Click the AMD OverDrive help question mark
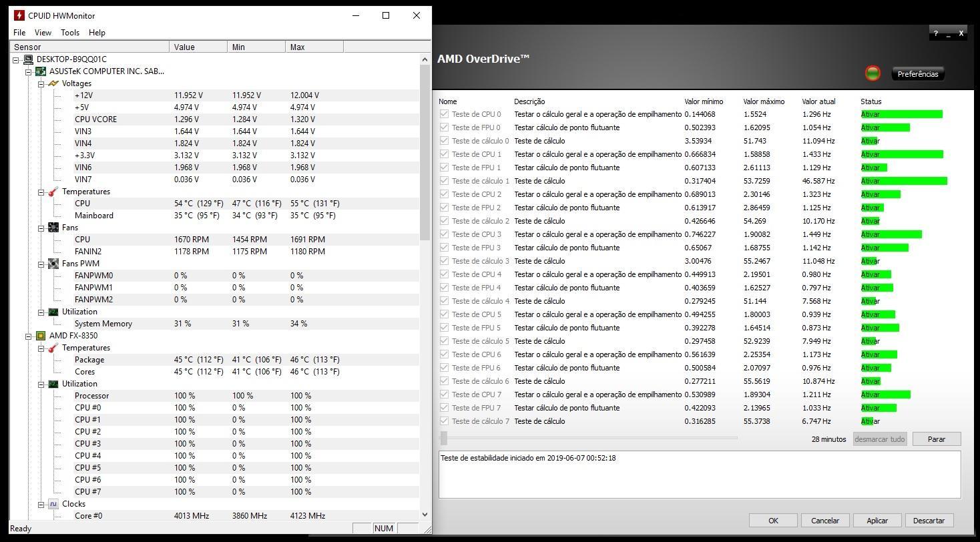 (x=936, y=33)
